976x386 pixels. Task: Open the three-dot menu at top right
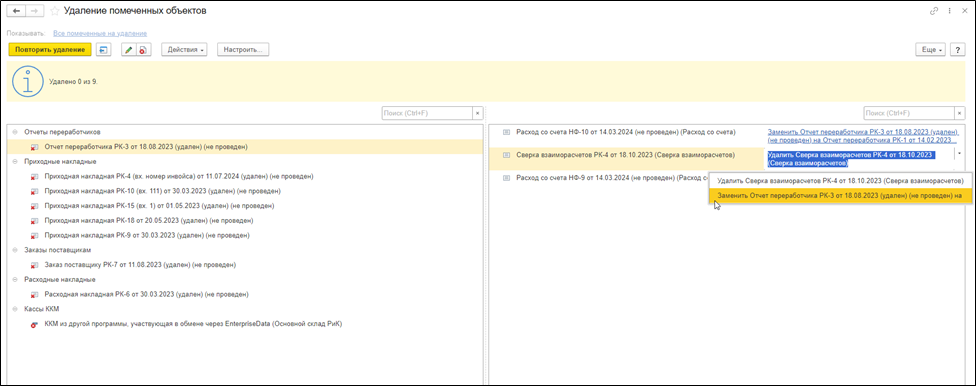tap(949, 11)
